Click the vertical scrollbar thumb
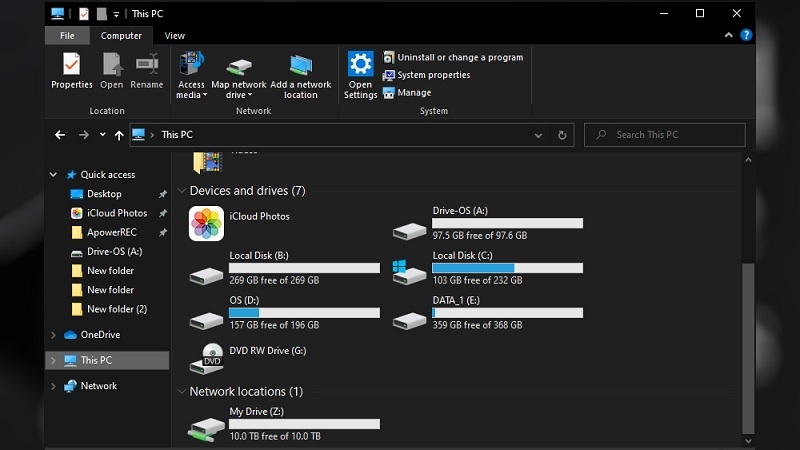The image size is (800, 450). click(x=748, y=348)
